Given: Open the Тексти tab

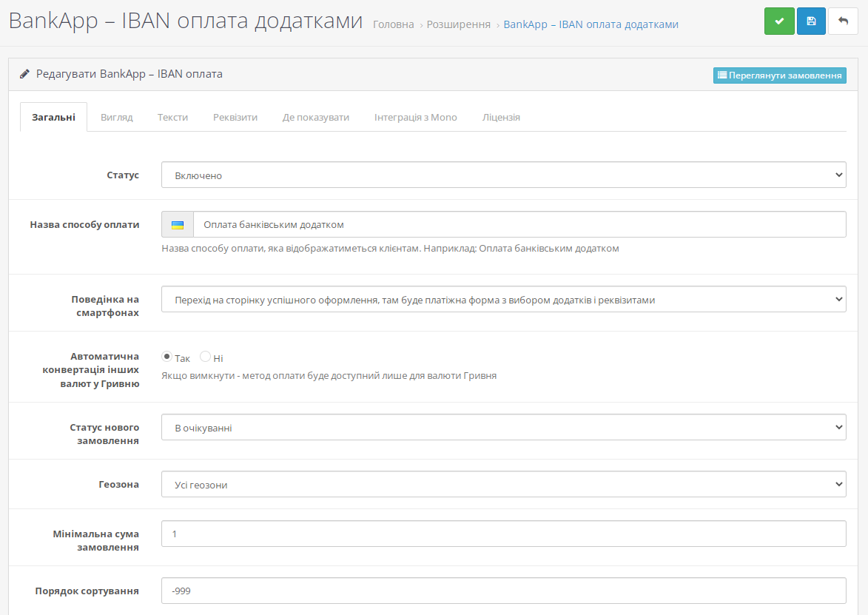Looking at the screenshot, I should click(x=172, y=117).
